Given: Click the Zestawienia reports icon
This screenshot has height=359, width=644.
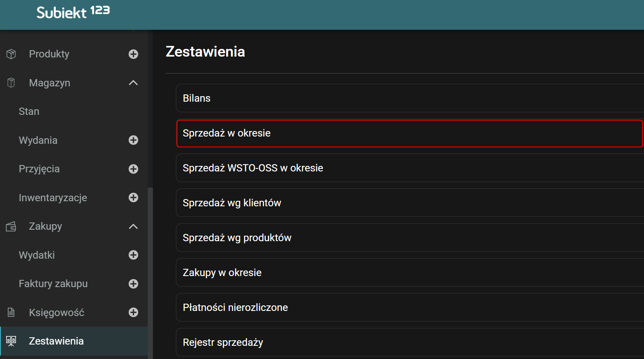Looking at the screenshot, I should [11, 341].
